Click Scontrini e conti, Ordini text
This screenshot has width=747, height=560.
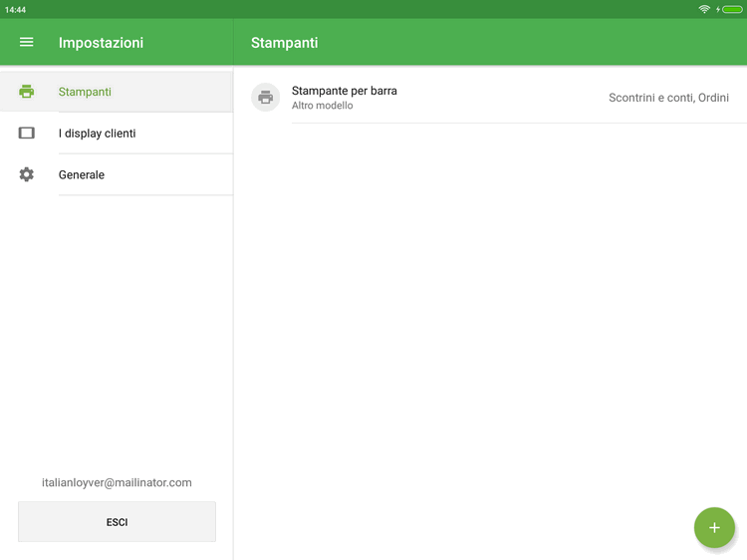(x=668, y=98)
